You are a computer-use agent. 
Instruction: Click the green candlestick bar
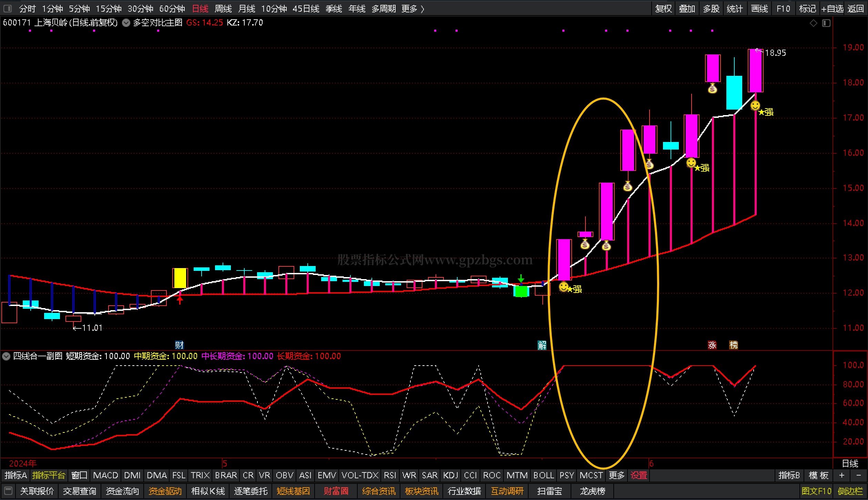tap(521, 291)
